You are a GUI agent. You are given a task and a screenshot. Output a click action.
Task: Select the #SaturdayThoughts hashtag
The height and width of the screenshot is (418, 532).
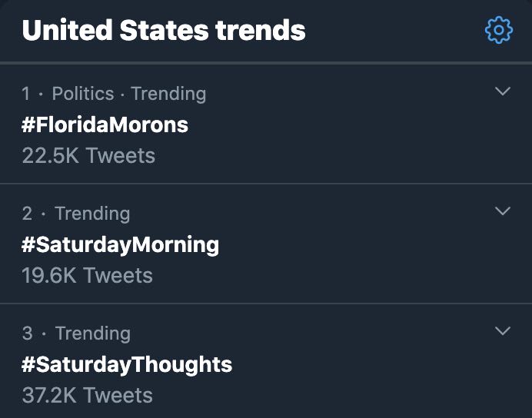pos(127,364)
